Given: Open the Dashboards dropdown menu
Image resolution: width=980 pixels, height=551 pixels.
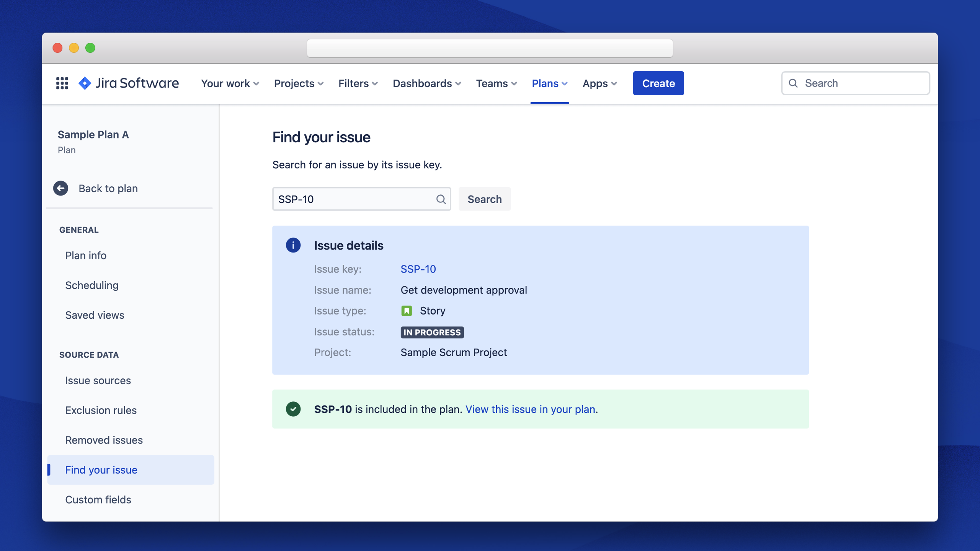Looking at the screenshot, I should tap(427, 83).
